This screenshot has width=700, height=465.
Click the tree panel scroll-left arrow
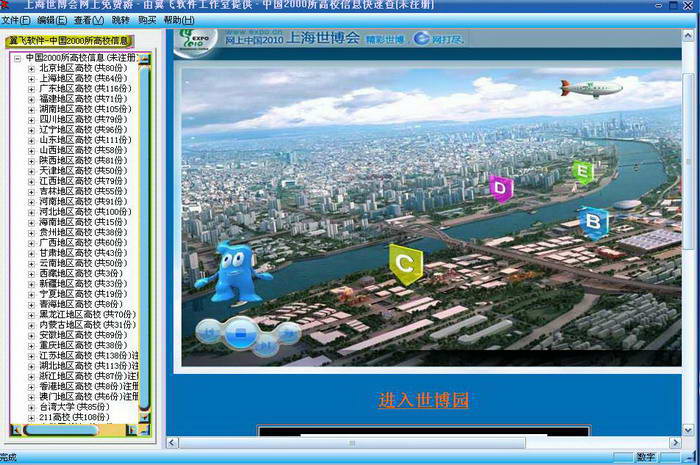coord(16,430)
